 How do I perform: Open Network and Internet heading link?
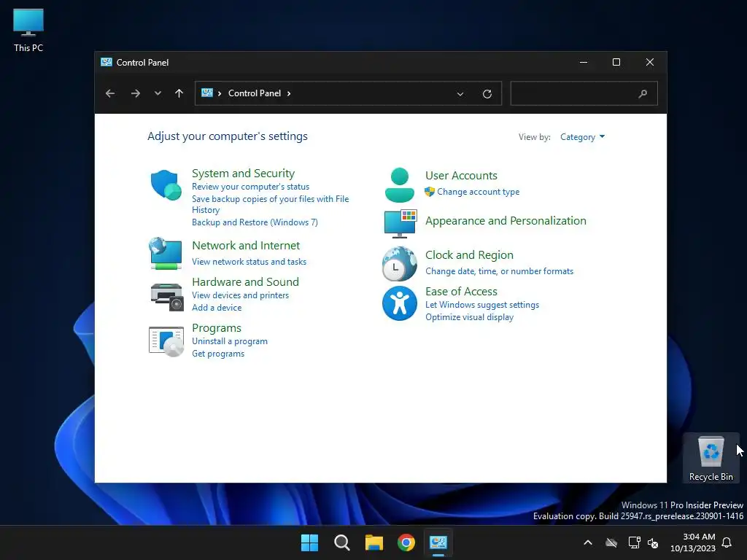(246, 245)
